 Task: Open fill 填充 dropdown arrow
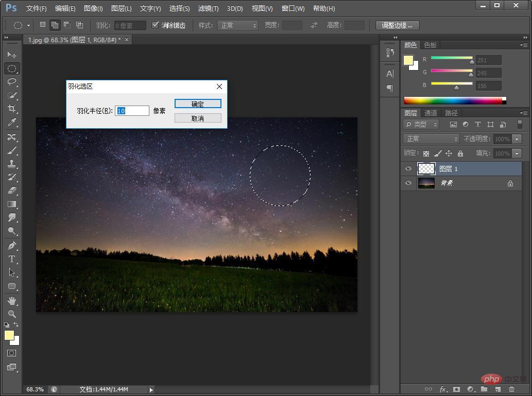pyautogui.click(x=517, y=153)
